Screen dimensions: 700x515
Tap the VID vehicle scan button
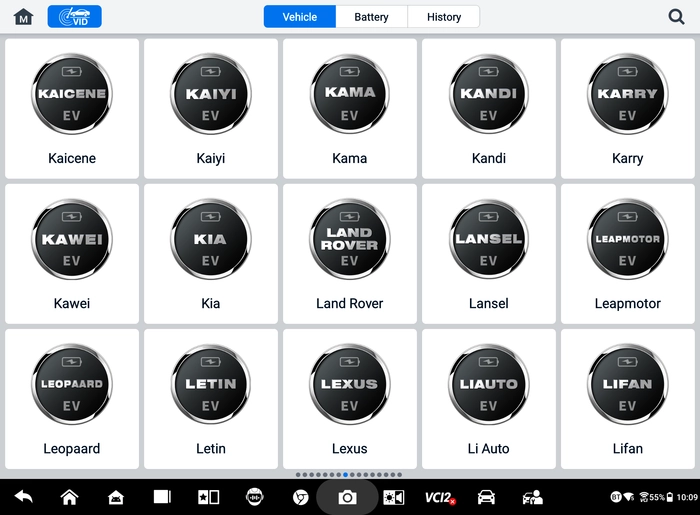(x=75, y=17)
